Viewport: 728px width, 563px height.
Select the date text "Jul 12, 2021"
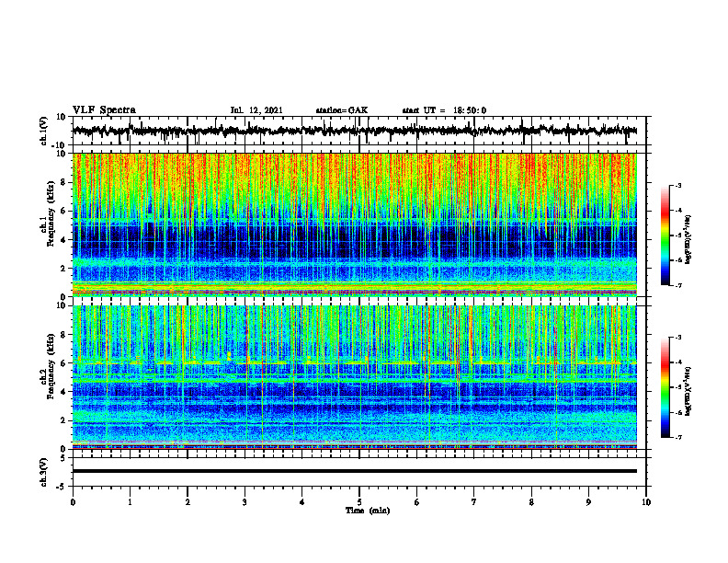(x=256, y=110)
